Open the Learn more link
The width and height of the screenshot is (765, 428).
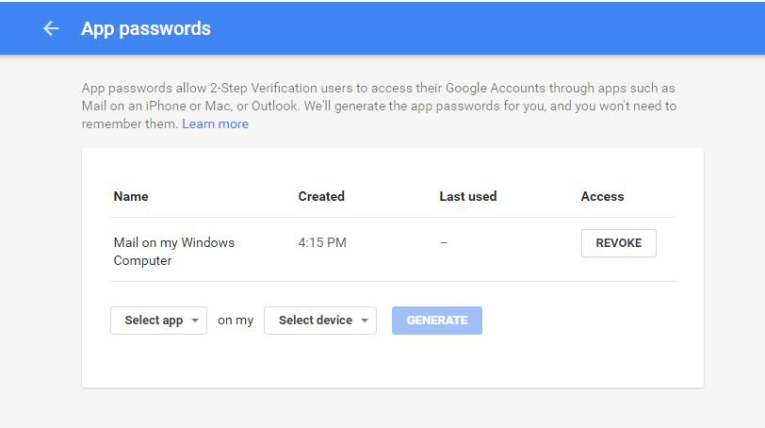(x=215, y=124)
